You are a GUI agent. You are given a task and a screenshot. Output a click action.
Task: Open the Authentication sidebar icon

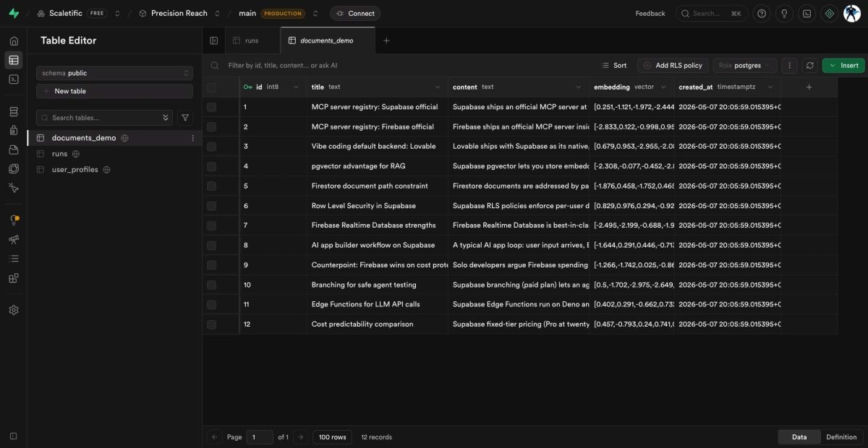pos(14,131)
